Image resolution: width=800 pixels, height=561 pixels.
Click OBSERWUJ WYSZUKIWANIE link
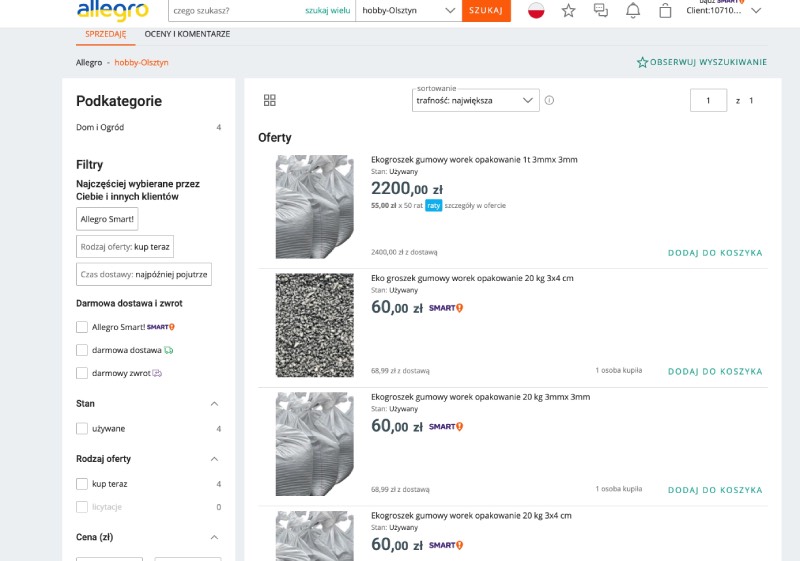(x=708, y=62)
